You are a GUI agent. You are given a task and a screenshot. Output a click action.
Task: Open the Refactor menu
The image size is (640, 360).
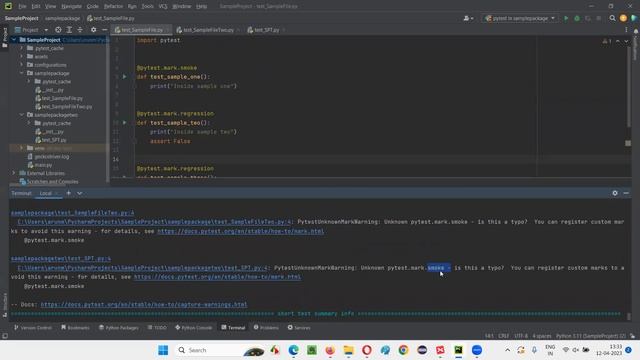113,6
